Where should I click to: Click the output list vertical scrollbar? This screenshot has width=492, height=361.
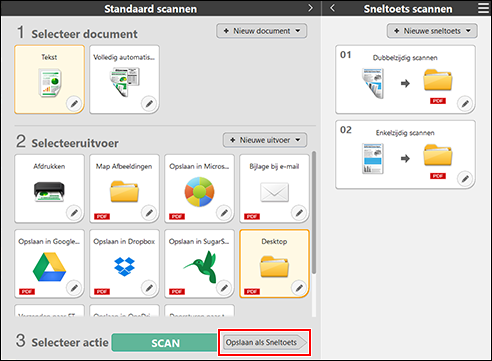314,212
